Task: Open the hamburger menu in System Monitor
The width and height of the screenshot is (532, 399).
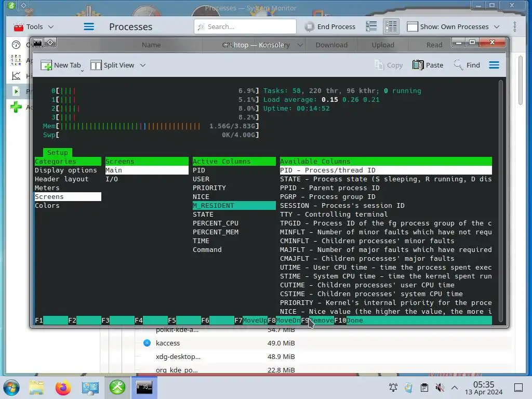Action: [89, 26]
